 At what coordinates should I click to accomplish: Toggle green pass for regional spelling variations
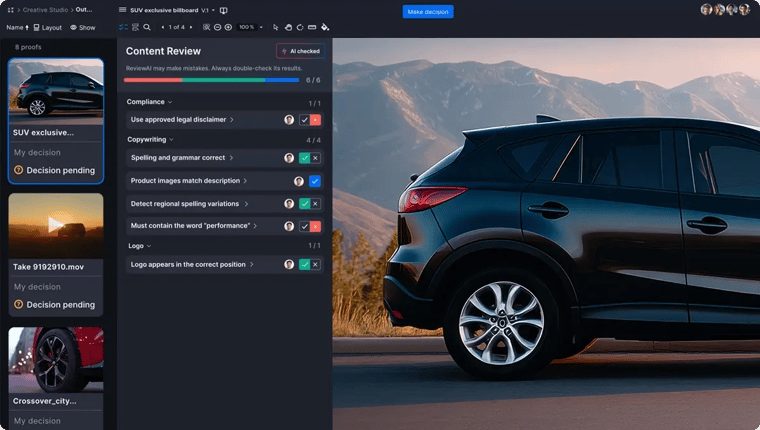304,204
